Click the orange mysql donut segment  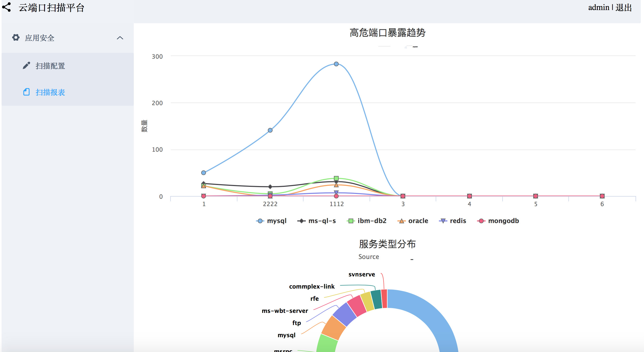coord(334,328)
